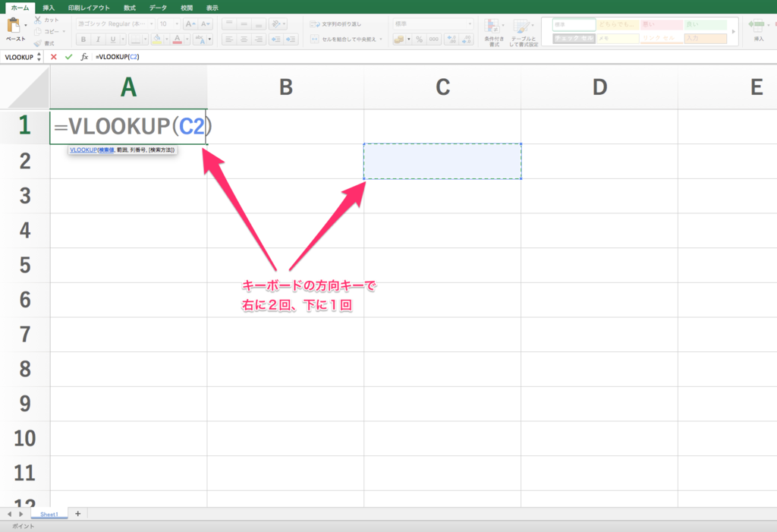Increase font size with the A▲ button
Viewport: 777px width, 532px height.
tap(190, 24)
